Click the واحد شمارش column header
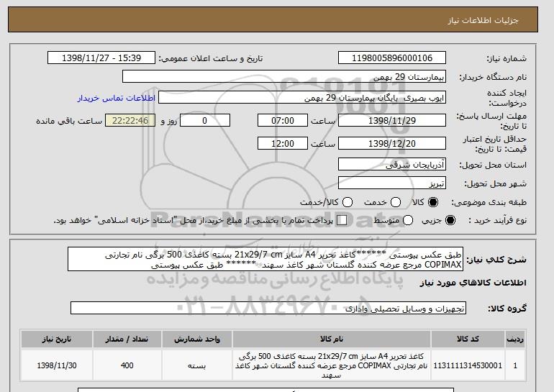The width and height of the screenshot is (554, 392). click(197, 339)
